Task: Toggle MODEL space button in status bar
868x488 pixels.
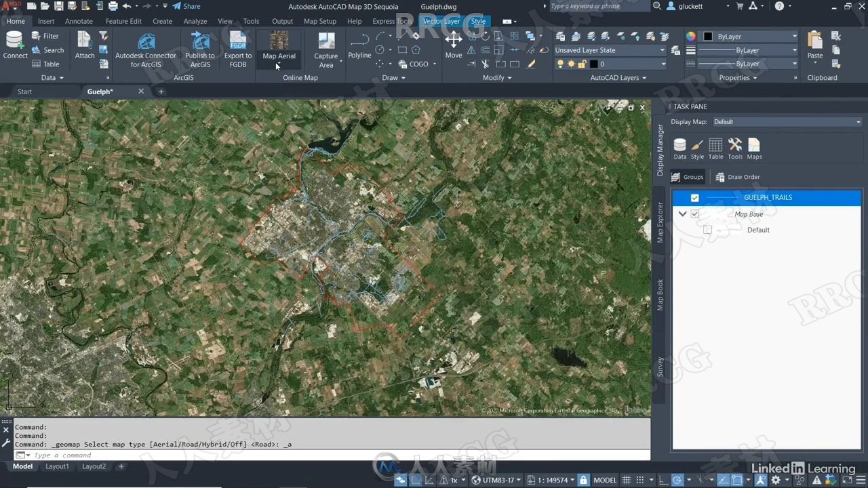Action: pyautogui.click(x=605, y=480)
